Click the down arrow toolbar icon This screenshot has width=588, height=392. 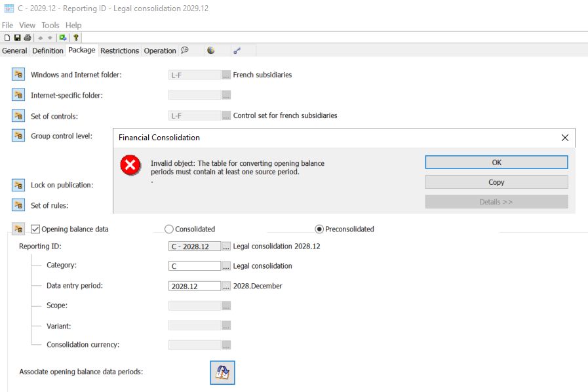[x=50, y=37]
